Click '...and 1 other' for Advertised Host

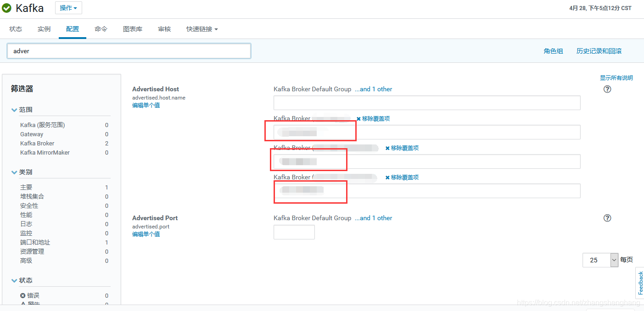point(374,89)
